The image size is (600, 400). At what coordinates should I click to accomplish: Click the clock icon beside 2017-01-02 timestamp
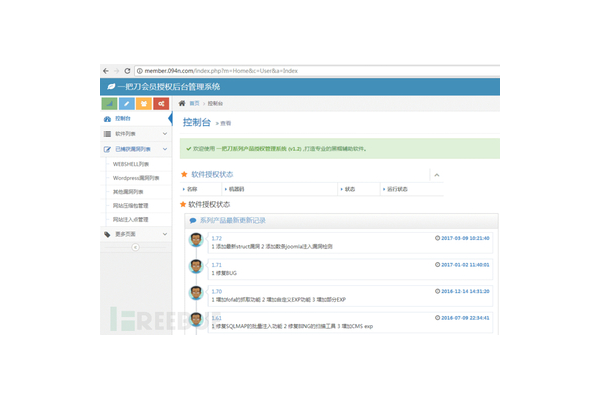click(x=437, y=264)
